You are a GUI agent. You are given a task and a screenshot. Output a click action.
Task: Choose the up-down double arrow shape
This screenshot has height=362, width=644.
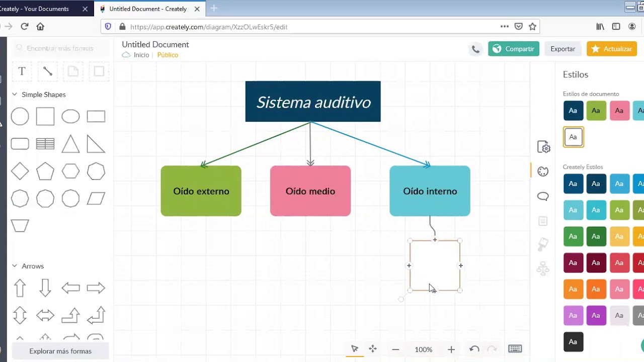click(20, 316)
